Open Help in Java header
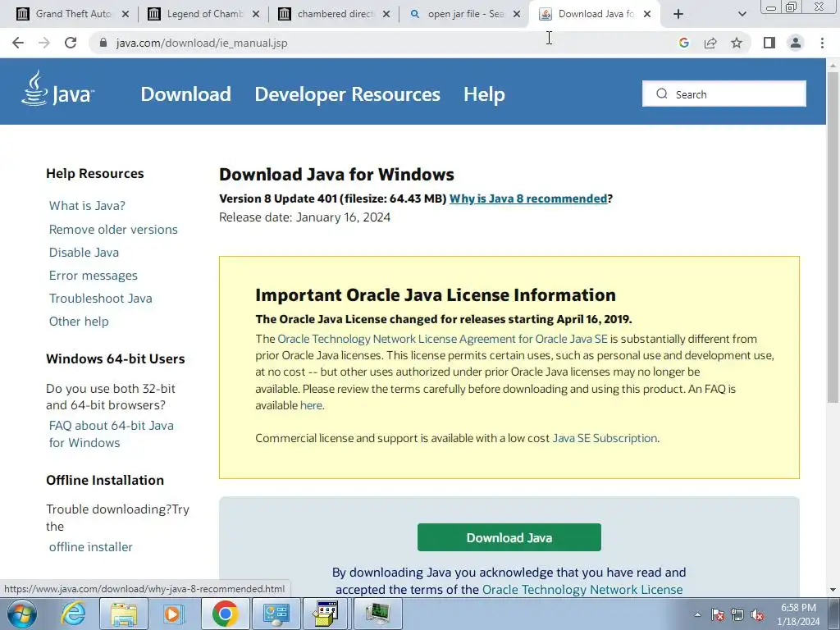This screenshot has width=840, height=630. pos(484,94)
